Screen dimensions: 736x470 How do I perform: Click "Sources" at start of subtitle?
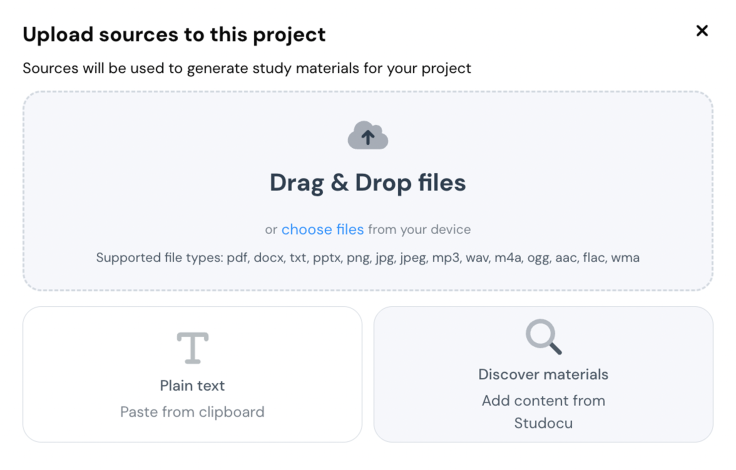[53, 68]
